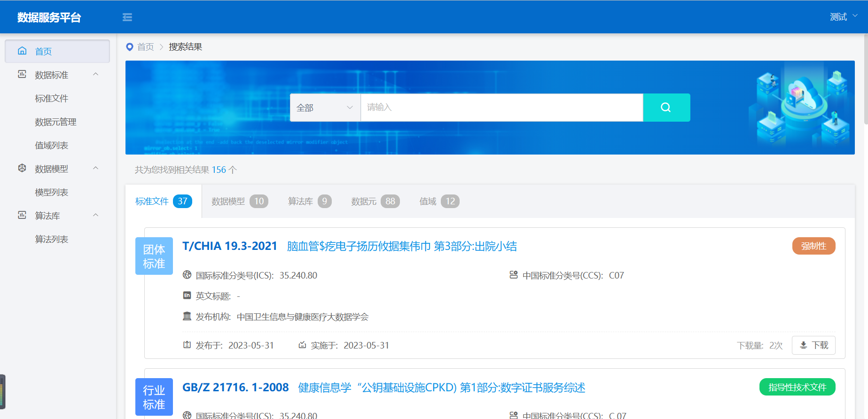Click the 下载 download button
Image resolution: width=868 pixels, height=419 pixels.
(813, 345)
